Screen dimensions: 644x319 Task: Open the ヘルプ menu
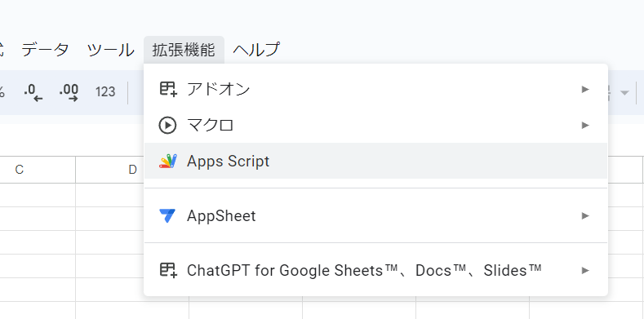pos(256,50)
